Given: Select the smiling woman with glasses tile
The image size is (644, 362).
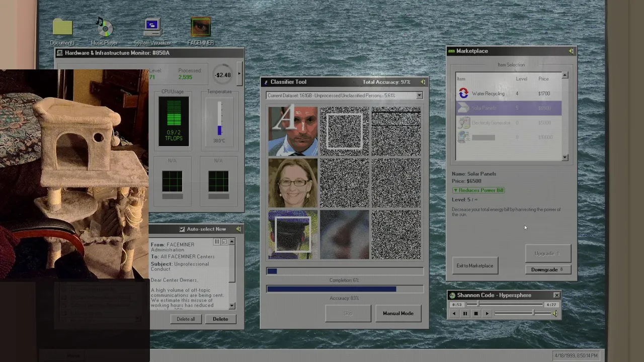Looking at the screenshot, I should tap(293, 183).
